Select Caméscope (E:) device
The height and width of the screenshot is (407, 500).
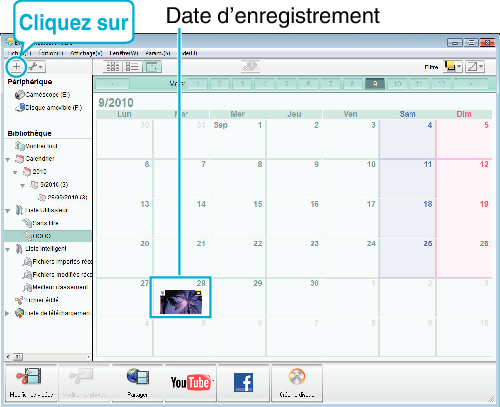42,95
